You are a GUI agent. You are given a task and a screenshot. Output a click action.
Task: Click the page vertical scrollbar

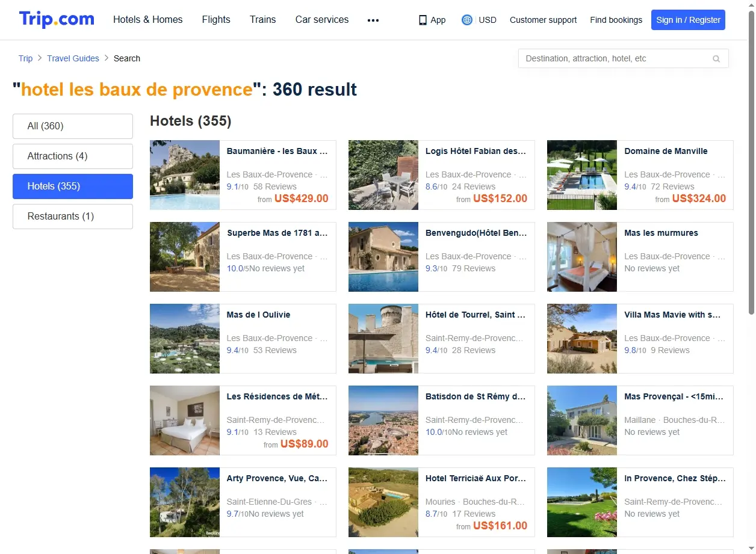pos(751,162)
